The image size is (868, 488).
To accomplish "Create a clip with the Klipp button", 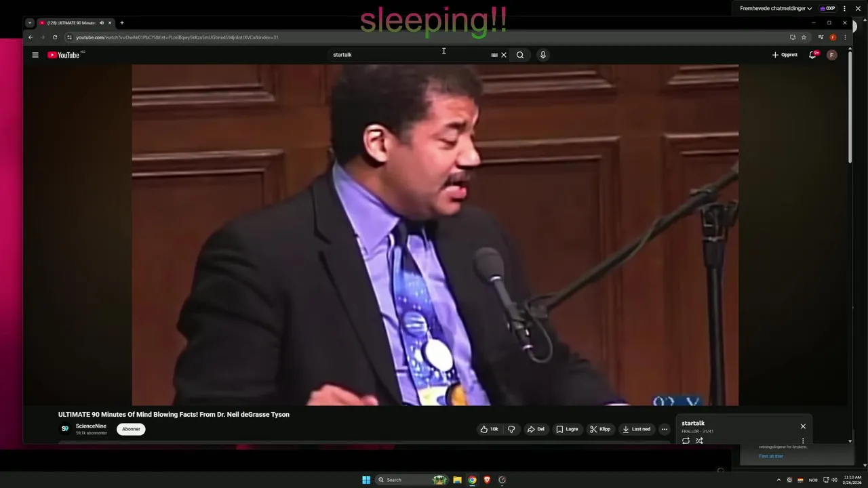I will 600,429.
